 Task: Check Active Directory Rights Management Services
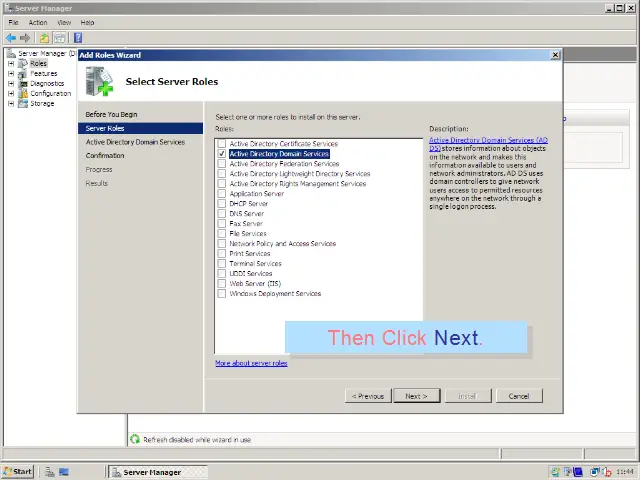(222, 184)
